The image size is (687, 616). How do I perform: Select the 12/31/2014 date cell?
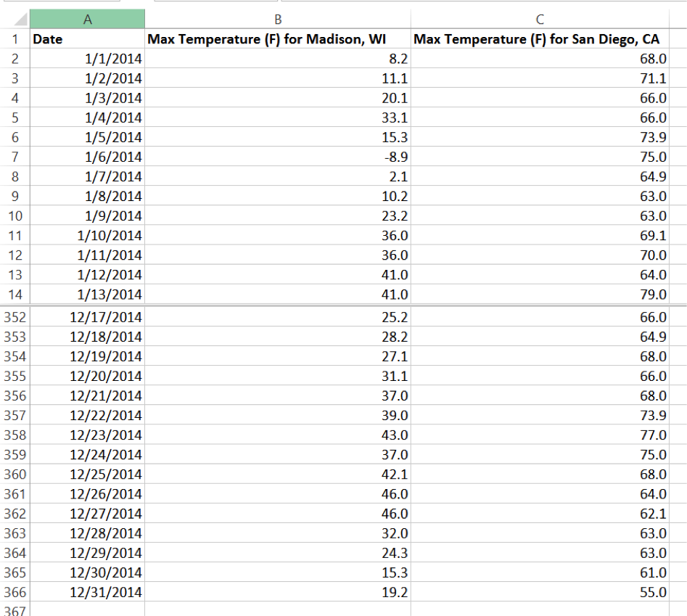(87, 592)
